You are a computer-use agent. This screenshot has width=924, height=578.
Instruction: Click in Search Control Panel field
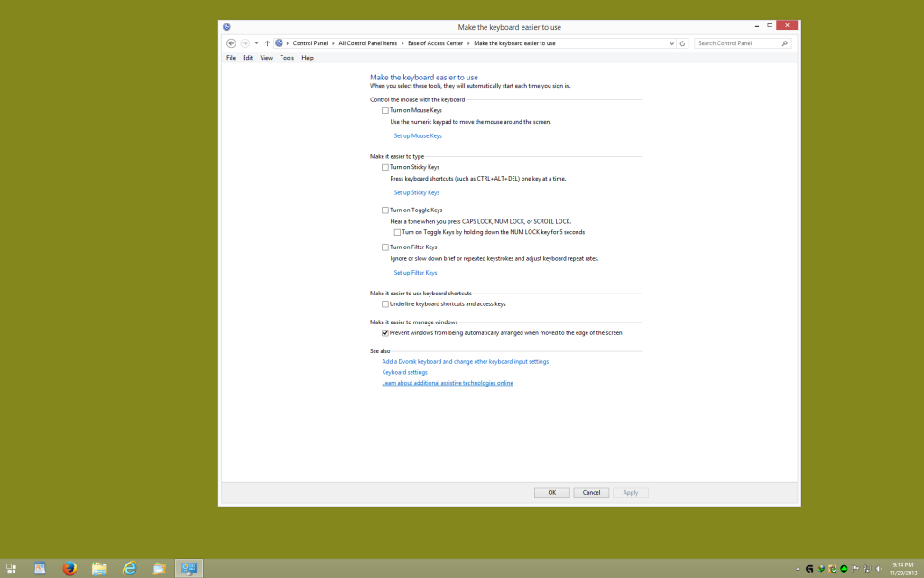[735, 43]
